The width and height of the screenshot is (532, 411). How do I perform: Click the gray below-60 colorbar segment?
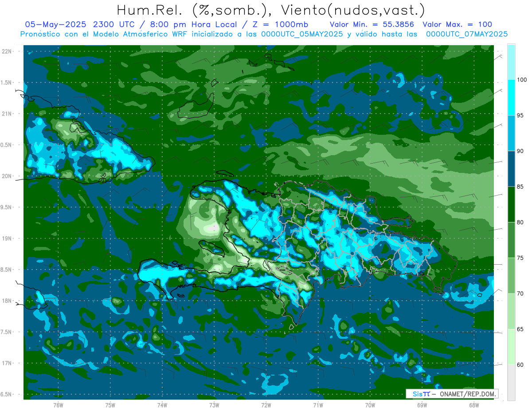[511, 383]
